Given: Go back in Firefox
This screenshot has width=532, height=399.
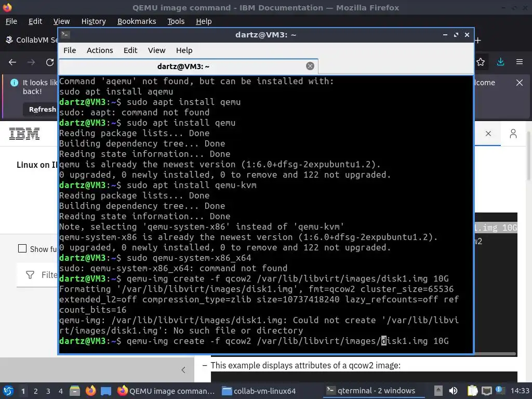Looking at the screenshot, I should pos(12,62).
